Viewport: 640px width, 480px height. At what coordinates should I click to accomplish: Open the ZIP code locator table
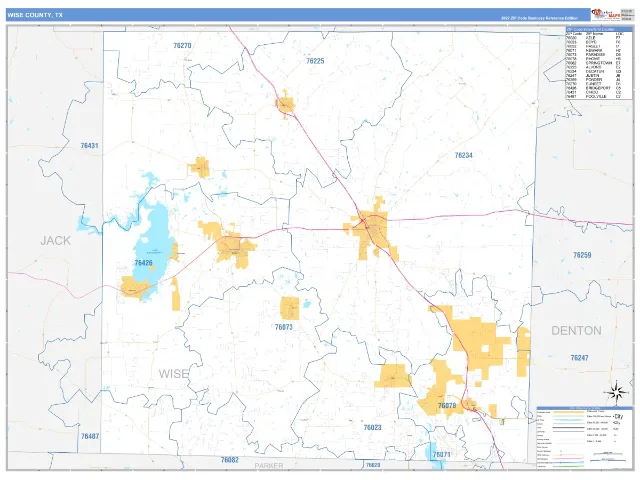(599, 63)
